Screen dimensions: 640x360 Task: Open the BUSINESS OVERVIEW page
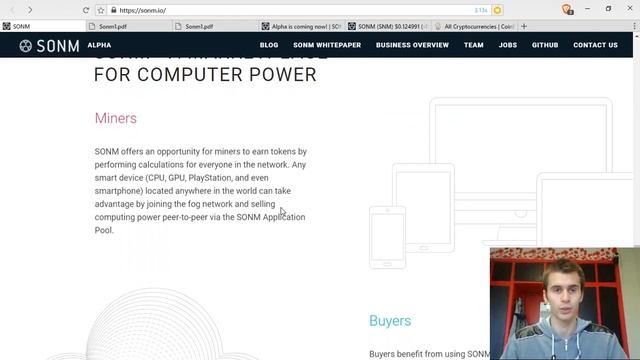click(x=412, y=45)
